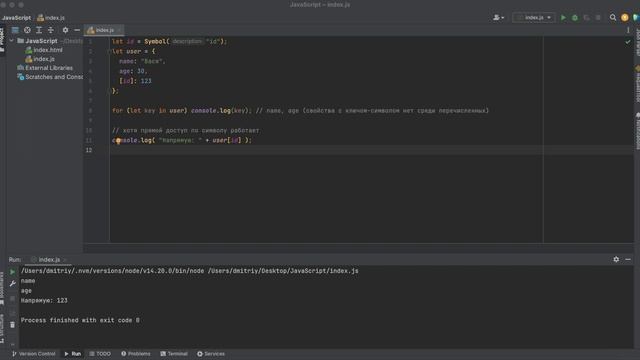Clear console output with trash icon

(x=12, y=325)
